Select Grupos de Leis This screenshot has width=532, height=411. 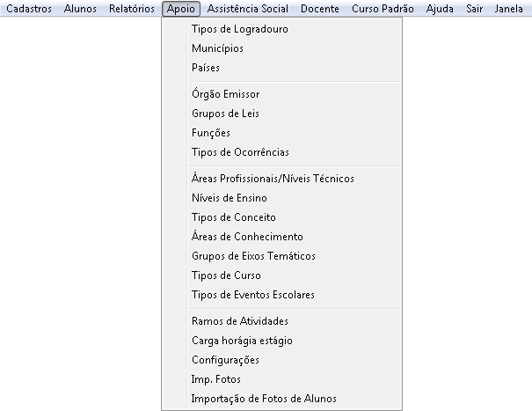click(225, 114)
